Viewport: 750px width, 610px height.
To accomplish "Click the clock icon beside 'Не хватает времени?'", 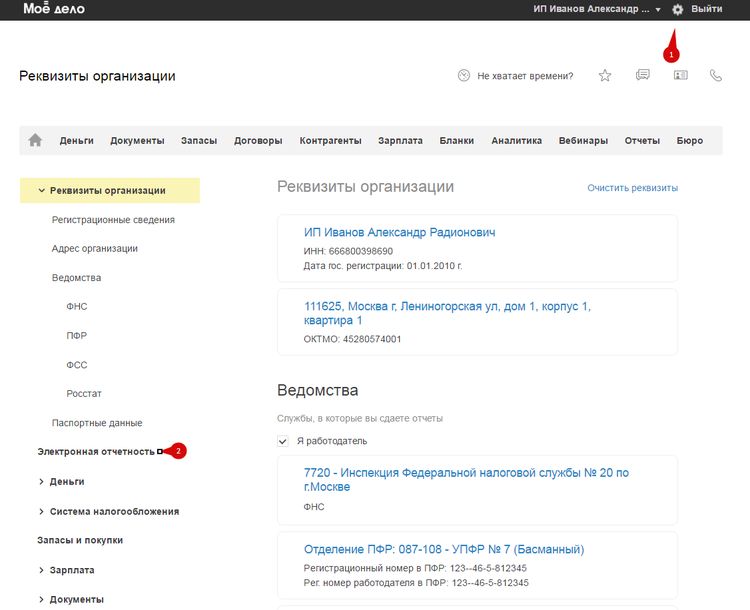I will pos(463,75).
